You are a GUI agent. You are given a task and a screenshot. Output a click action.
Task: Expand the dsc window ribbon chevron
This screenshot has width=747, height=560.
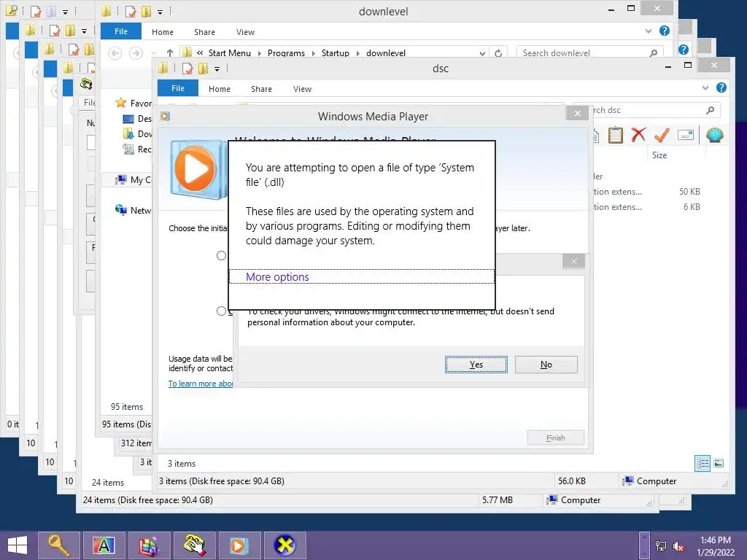pyautogui.click(x=705, y=87)
